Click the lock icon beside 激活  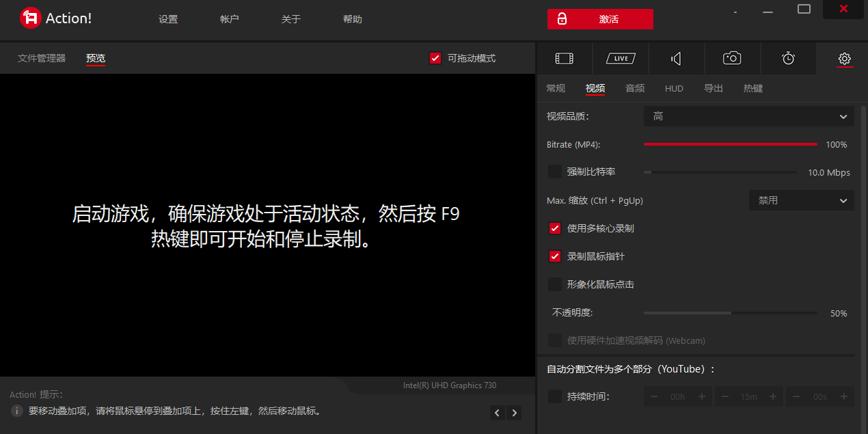pyautogui.click(x=562, y=19)
